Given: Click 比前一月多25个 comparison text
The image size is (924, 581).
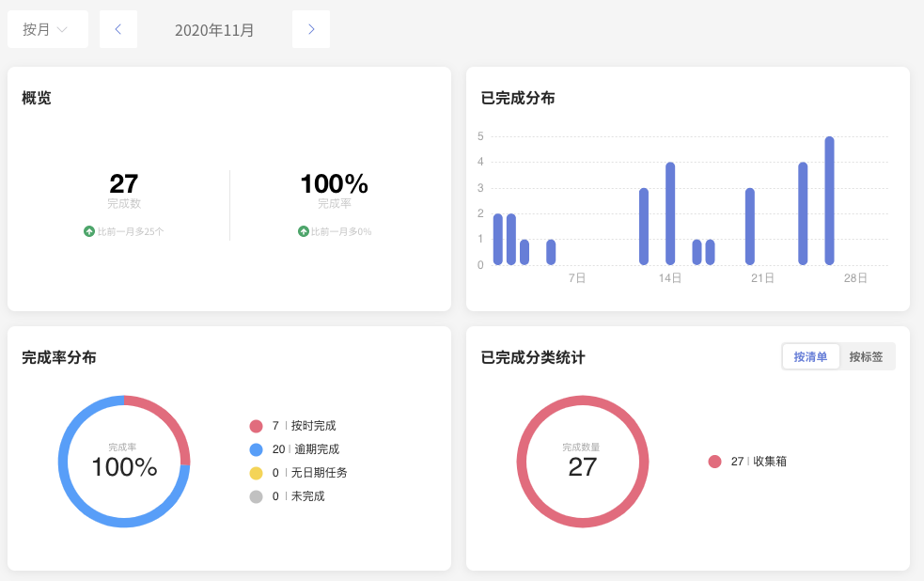Looking at the screenshot, I should coord(131,231).
